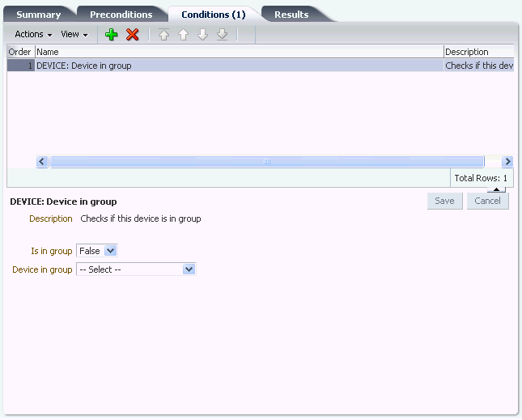This screenshot has width=522, height=420.
Task: Click the Description column header
Action: [x=479, y=52]
